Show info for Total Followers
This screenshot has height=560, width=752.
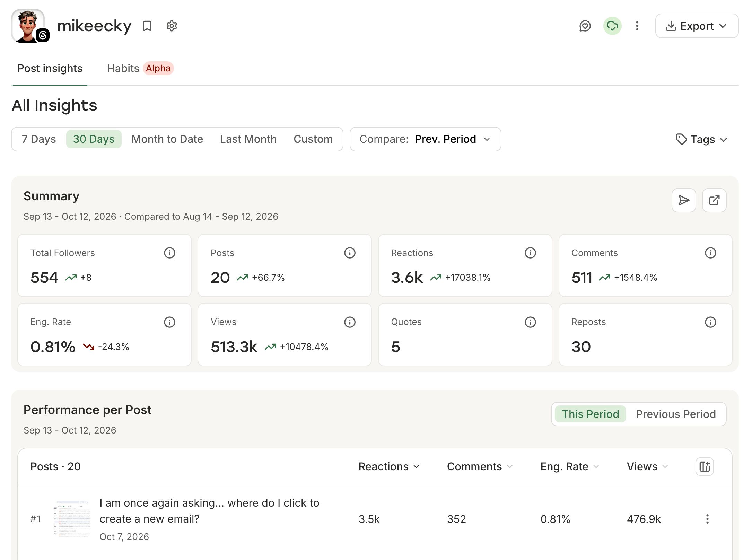169,253
